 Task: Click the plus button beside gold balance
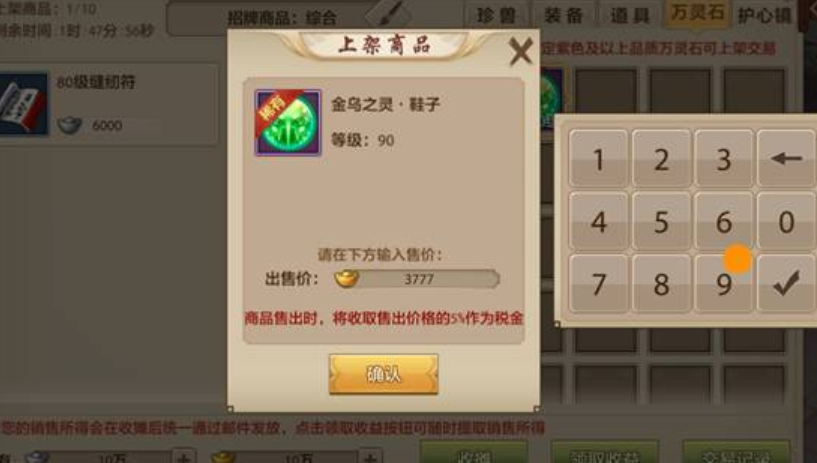(x=370, y=458)
